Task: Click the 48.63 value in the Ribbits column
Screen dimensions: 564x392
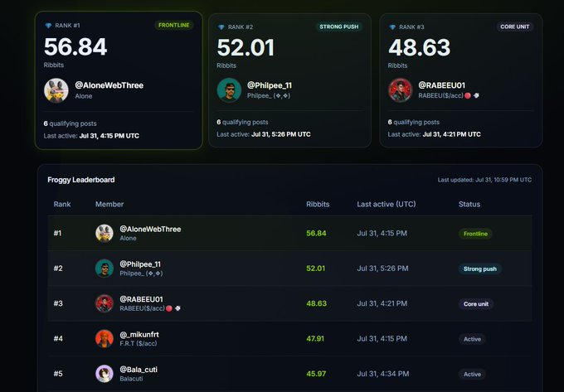Action: (317, 303)
